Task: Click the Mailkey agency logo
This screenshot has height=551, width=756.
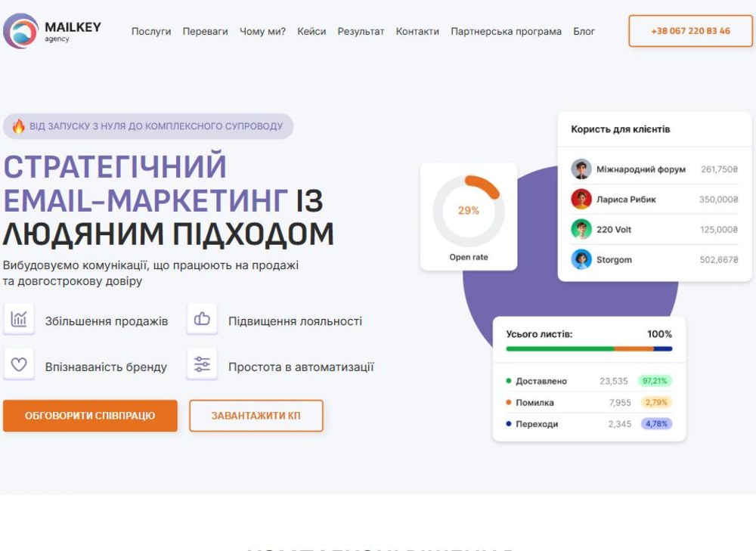Action: pyautogui.click(x=52, y=31)
